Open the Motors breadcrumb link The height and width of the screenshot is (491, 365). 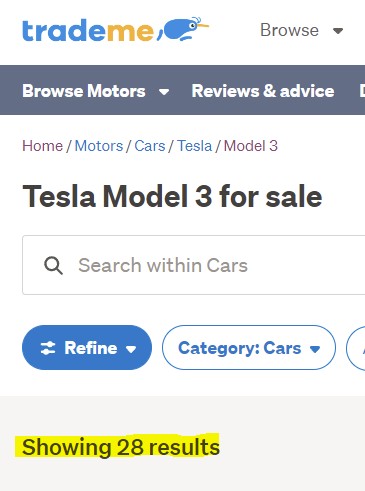pos(99,146)
